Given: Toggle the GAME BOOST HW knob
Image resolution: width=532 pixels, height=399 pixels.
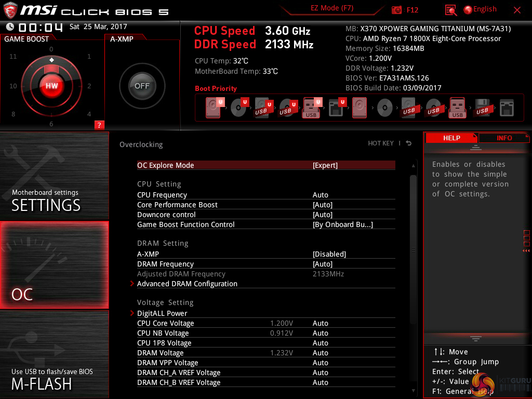Looking at the screenshot, I should tap(51, 86).
